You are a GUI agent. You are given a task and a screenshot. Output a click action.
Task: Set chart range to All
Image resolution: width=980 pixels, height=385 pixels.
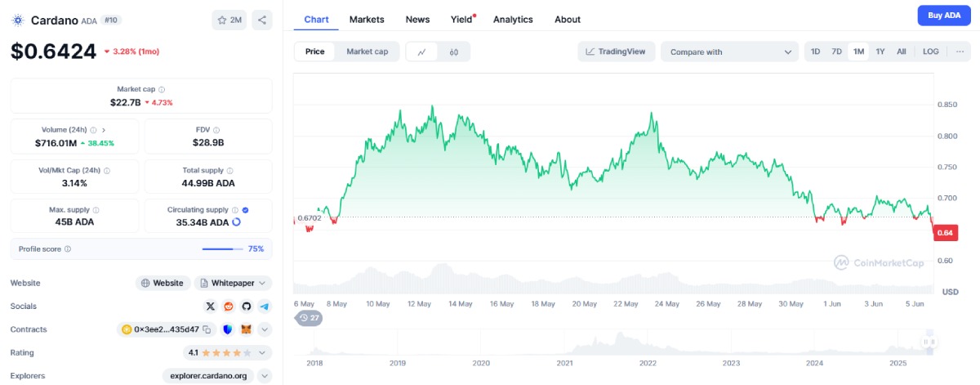(901, 51)
